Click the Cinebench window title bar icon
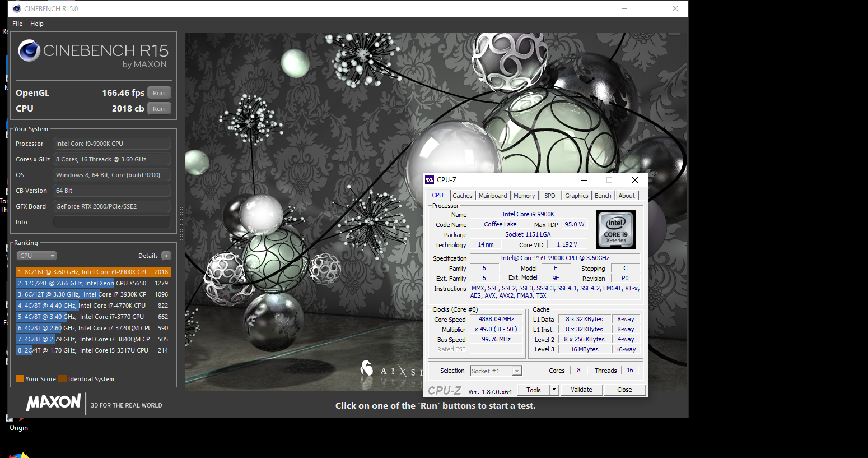 click(17, 8)
